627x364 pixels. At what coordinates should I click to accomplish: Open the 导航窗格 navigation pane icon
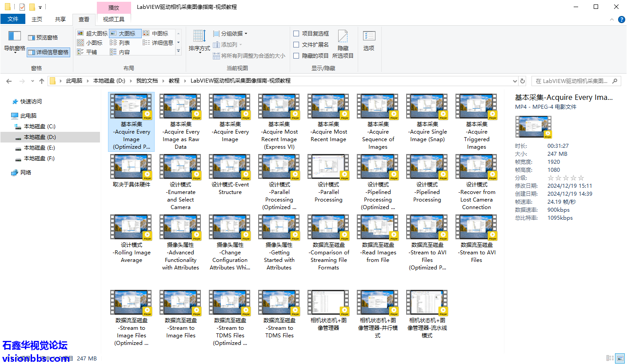[15, 42]
